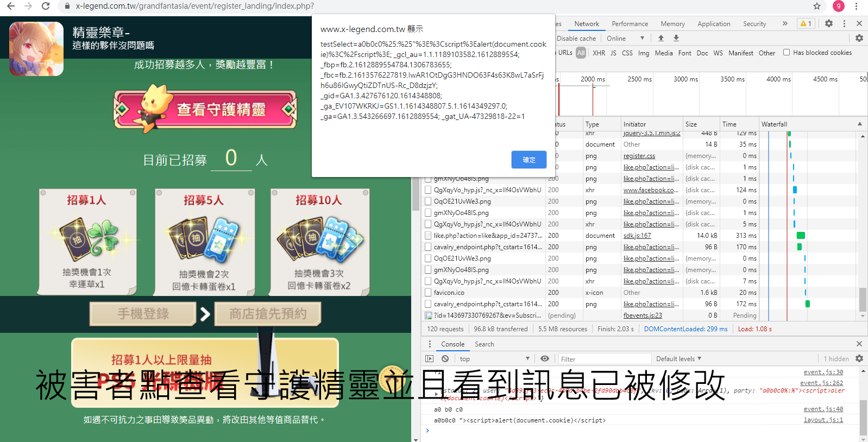Clear the console
868x442 pixels.
(x=445, y=358)
